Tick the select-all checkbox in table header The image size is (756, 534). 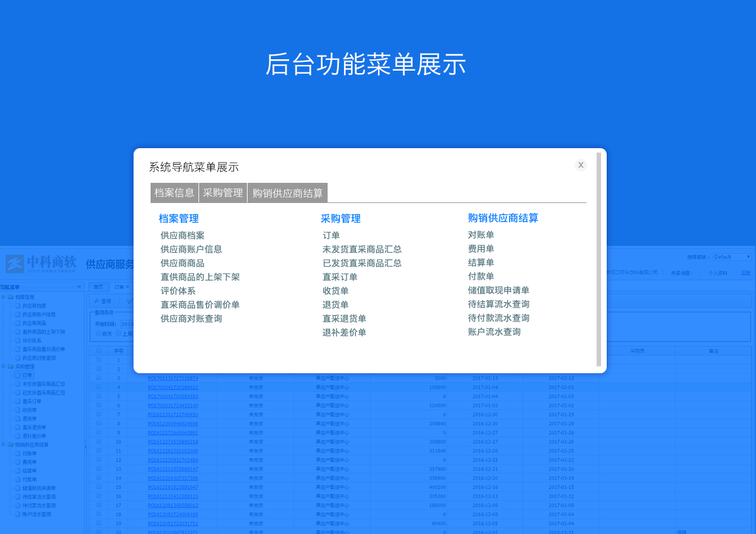tap(98, 351)
